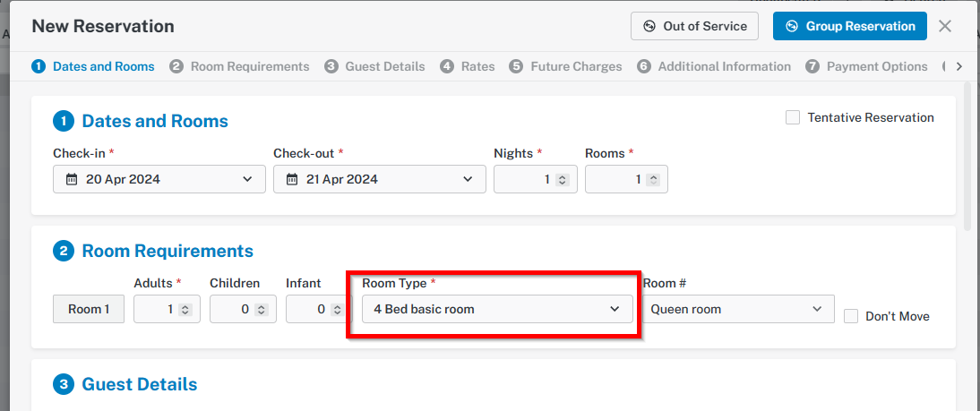Click the calendar icon in Check-in field

click(72, 179)
